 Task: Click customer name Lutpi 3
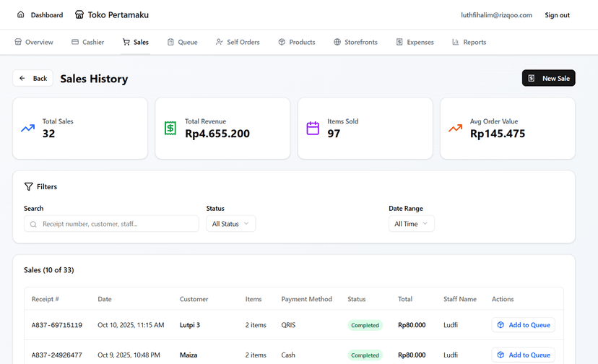(189, 325)
